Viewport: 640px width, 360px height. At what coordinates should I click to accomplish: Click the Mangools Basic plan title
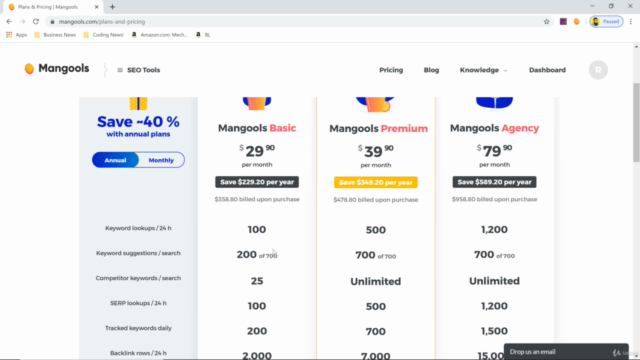click(x=257, y=128)
